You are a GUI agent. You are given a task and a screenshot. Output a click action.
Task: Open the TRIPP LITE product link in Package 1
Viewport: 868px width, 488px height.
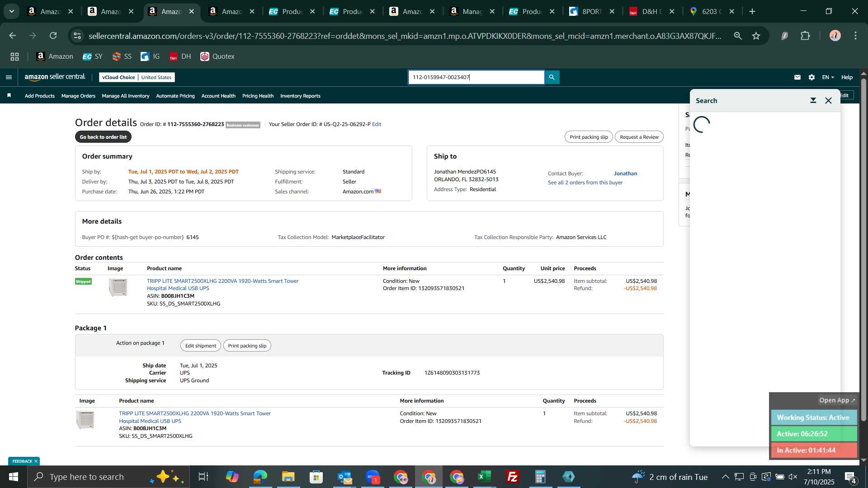[195, 417]
